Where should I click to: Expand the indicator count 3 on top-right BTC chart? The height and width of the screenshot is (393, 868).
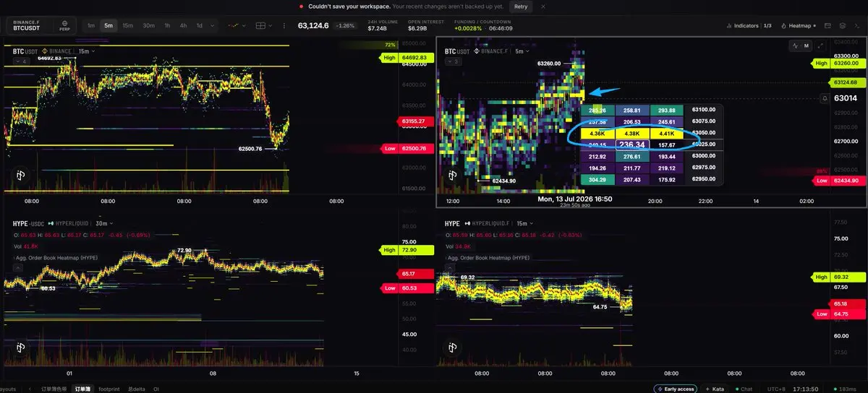pos(454,61)
